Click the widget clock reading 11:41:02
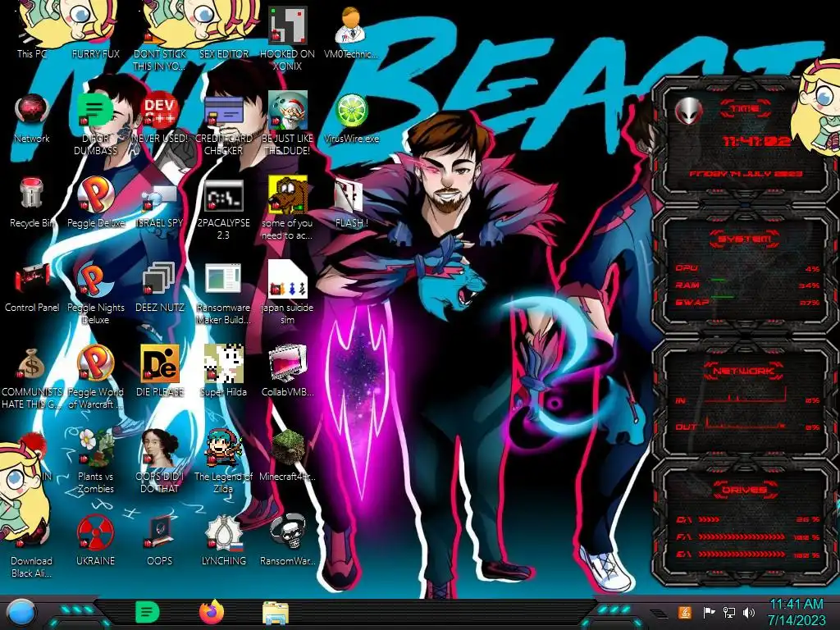The image size is (840, 630). point(756,141)
